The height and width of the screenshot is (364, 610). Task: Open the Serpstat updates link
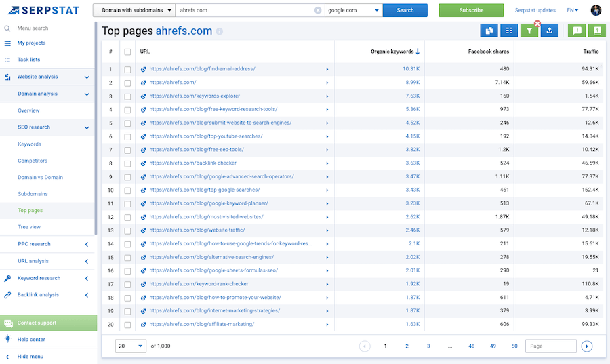[535, 10]
